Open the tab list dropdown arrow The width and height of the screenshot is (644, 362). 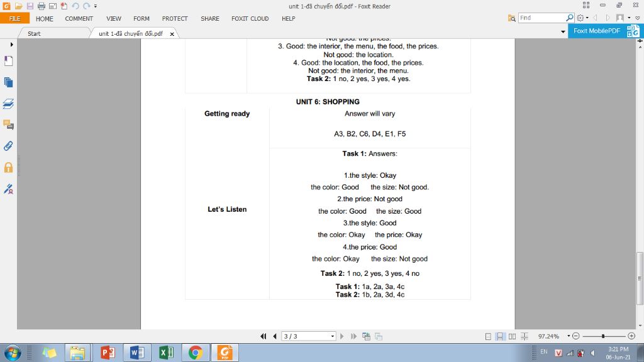click(x=563, y=31)
